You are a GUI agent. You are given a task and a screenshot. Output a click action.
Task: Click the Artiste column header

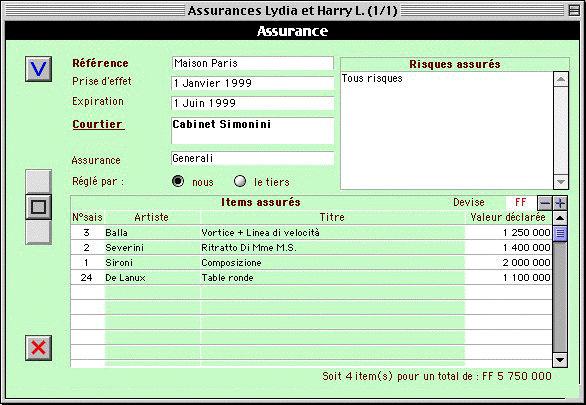click(152, 217)
